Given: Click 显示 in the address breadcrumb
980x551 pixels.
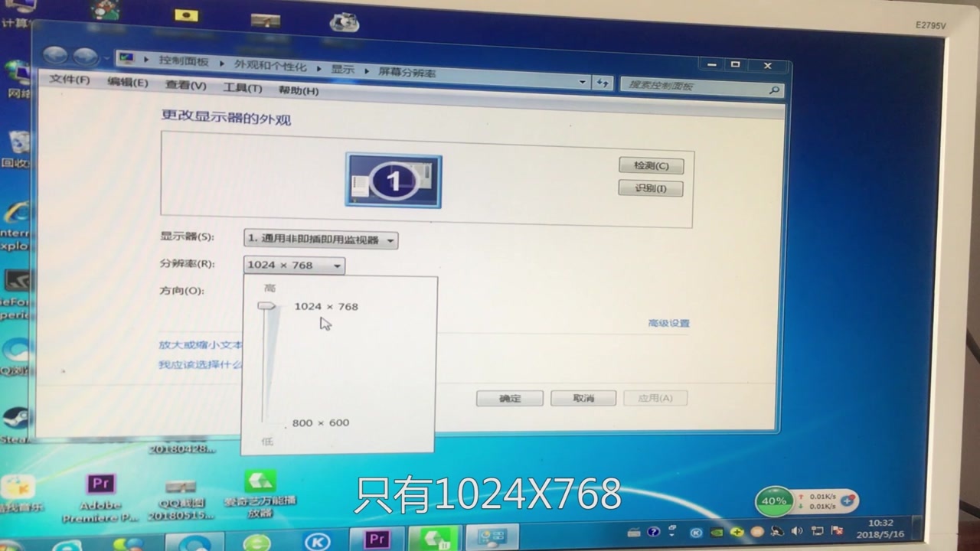Looking at the screenshot, I should 342,70.
